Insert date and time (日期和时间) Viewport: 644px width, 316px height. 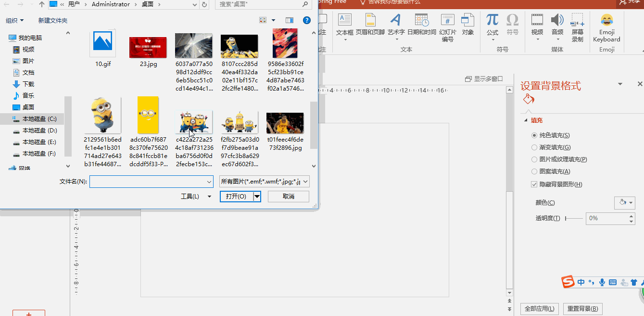421,24
